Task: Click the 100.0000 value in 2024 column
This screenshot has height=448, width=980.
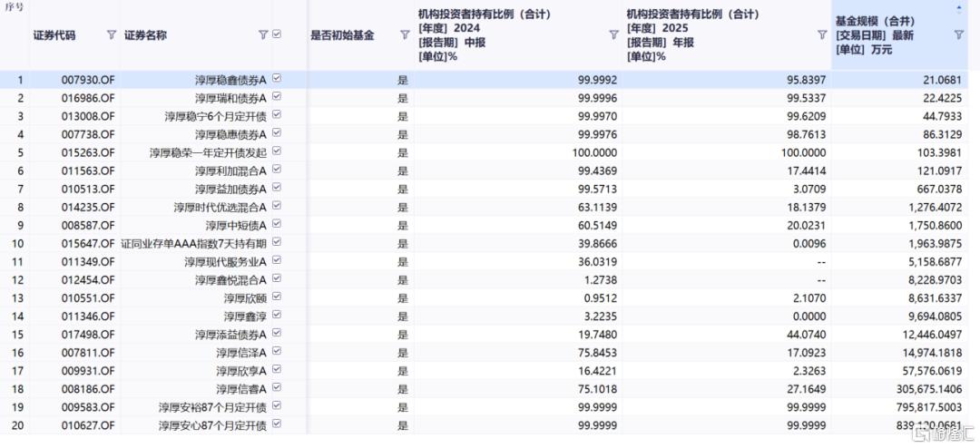Action: pos(595,152)
